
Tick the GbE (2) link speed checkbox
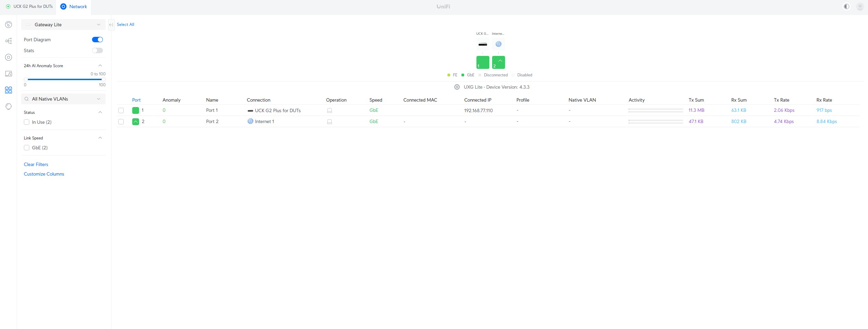coord(27,148)
